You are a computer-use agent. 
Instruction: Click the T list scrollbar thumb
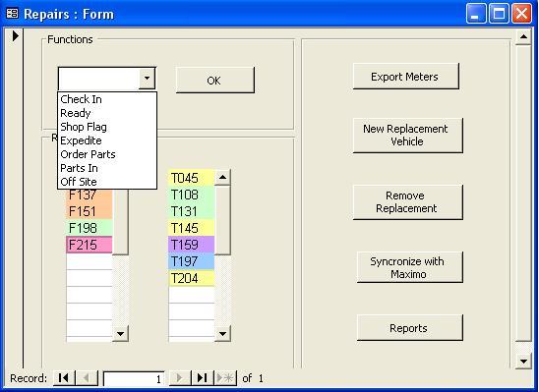point(222,220)
